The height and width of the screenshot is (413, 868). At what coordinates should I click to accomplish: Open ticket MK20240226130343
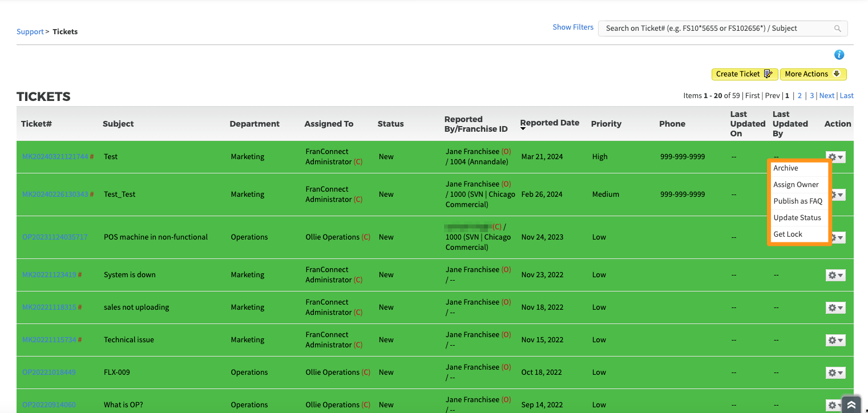pyautogui.click(x=55, y=195)
